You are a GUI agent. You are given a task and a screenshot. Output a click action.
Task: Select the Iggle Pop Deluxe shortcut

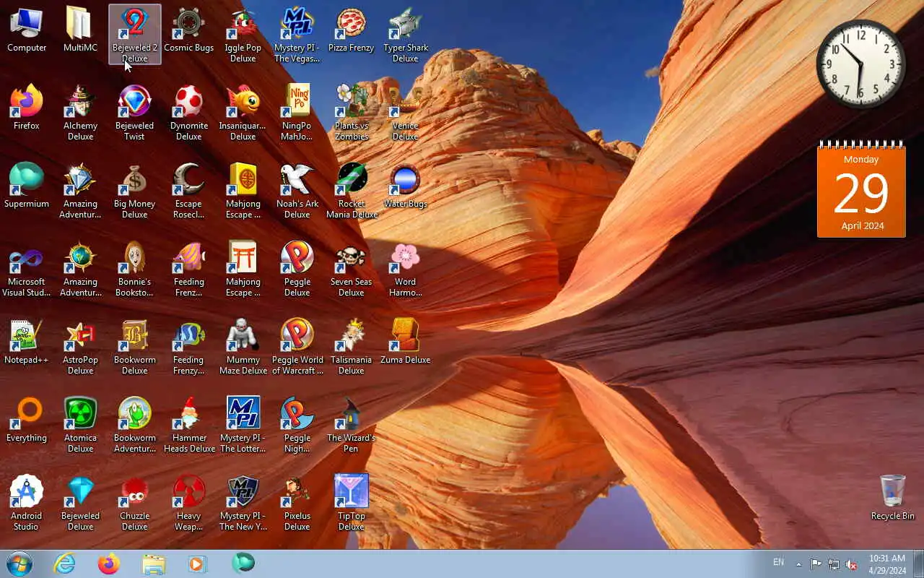pyautogui.click(x=243, y=35)
